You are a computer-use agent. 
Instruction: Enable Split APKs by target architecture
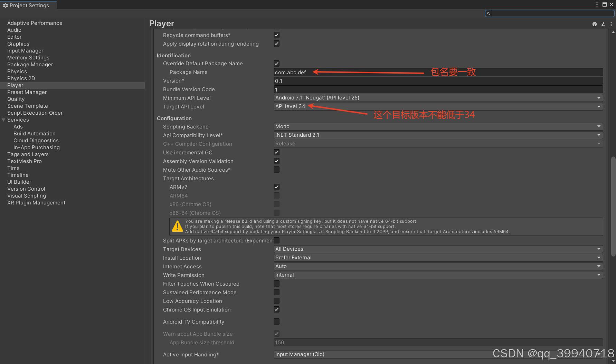tap(276, 240)
